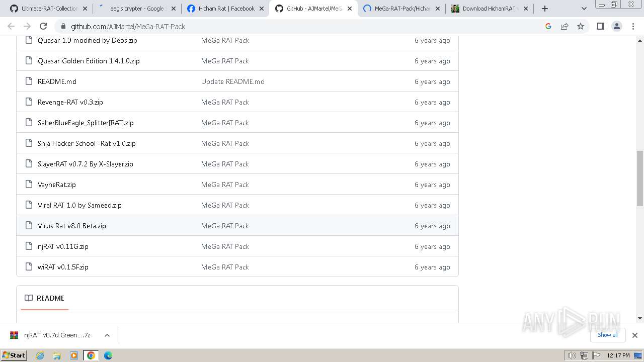Click volume icon in system tray
Screen dimensions: 644x362
tap(572, 355)
